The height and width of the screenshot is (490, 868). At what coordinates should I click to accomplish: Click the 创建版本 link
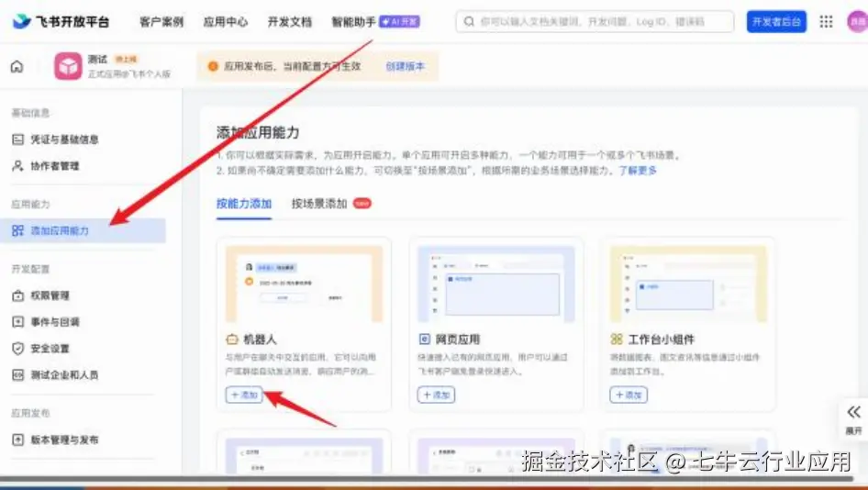click(405, 66)
